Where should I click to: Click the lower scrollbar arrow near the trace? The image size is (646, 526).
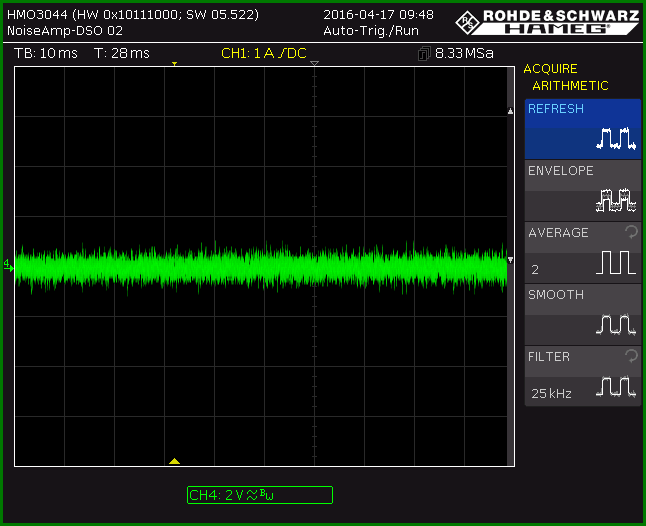[510, 260]
